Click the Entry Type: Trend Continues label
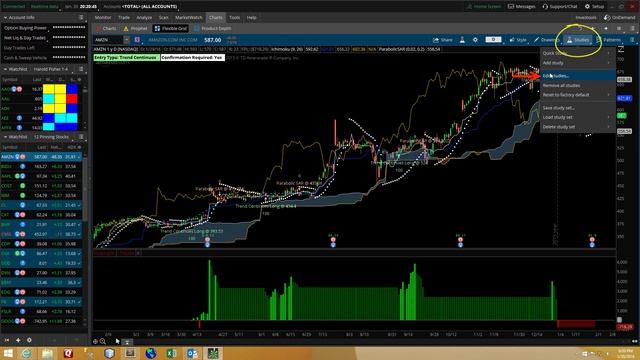640x360 pixels. click(x=126, y=58)
